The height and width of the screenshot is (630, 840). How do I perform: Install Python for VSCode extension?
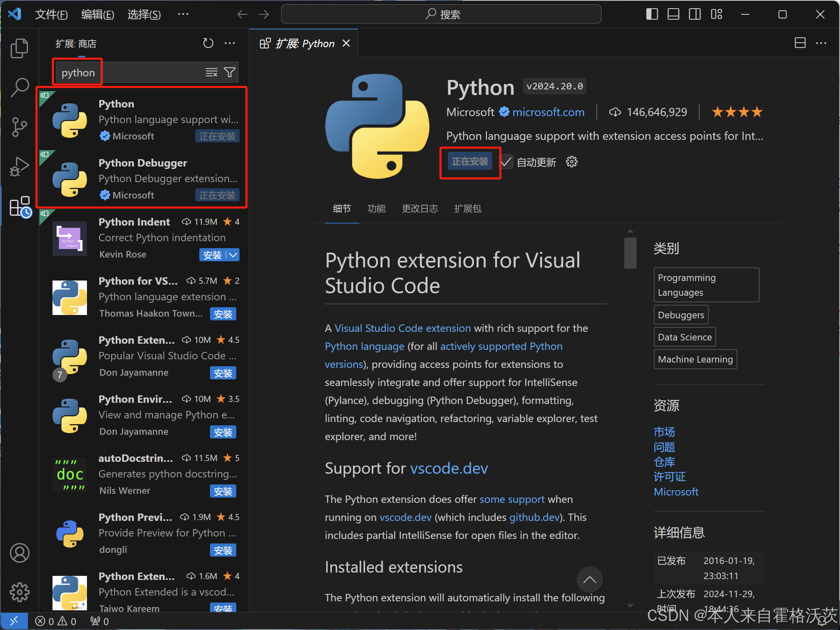223,314
